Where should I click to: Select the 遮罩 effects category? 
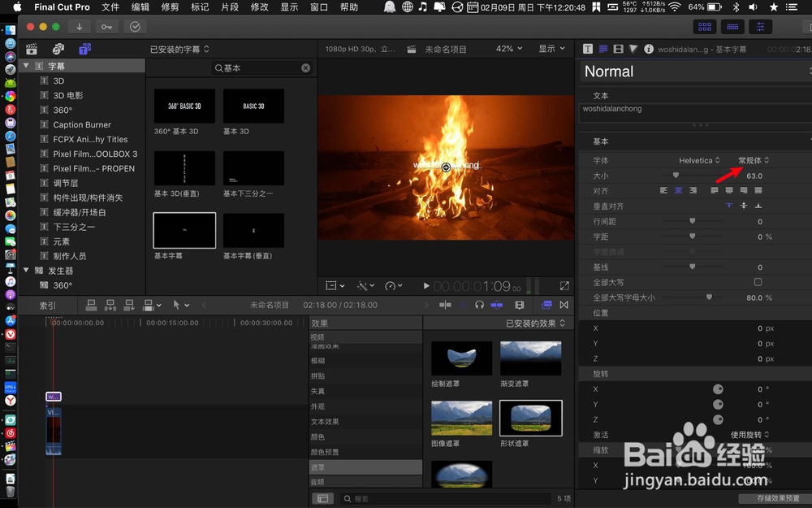[318, 467]
